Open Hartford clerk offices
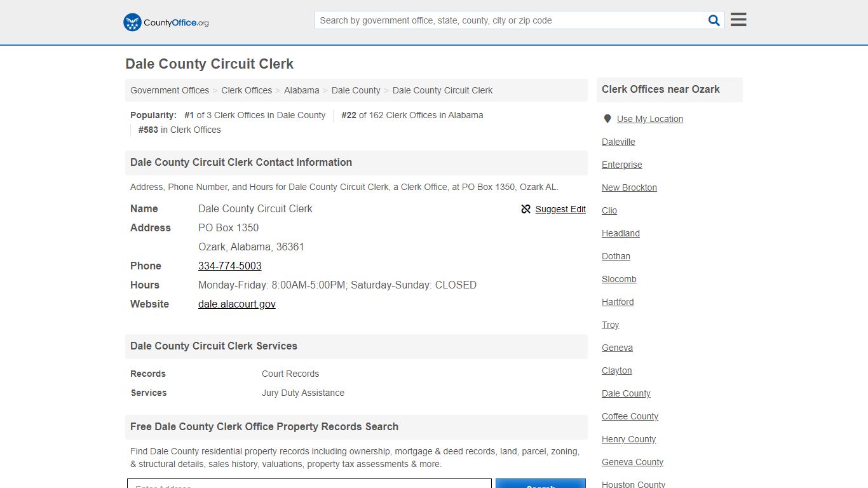The height and width of the screenshot is (488, 868). pyautogui.click(x=618, y=302)
